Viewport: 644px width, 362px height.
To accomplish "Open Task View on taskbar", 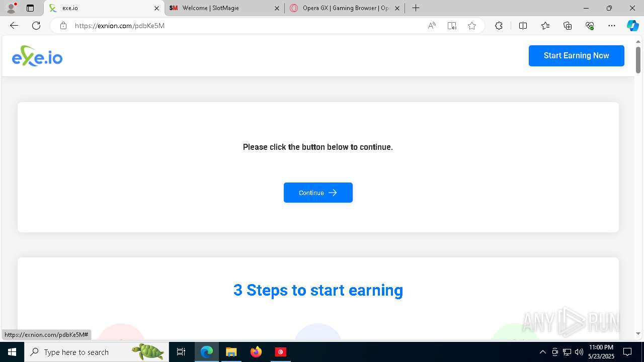I will (x=181, y=352).
